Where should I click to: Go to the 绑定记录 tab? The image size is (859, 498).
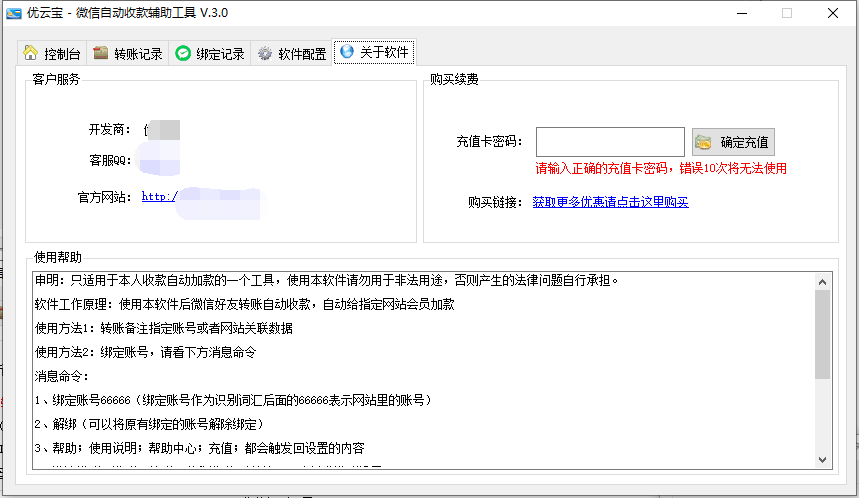(x=210, y=54)
